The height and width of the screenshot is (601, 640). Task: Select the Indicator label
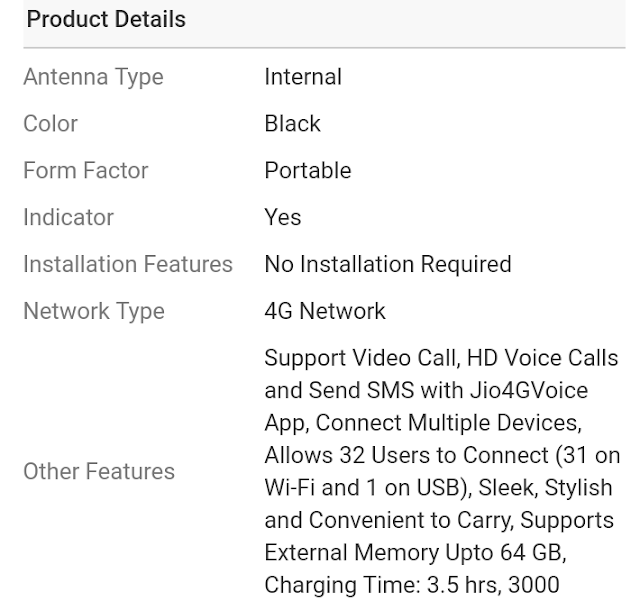(x=69, y=217)
